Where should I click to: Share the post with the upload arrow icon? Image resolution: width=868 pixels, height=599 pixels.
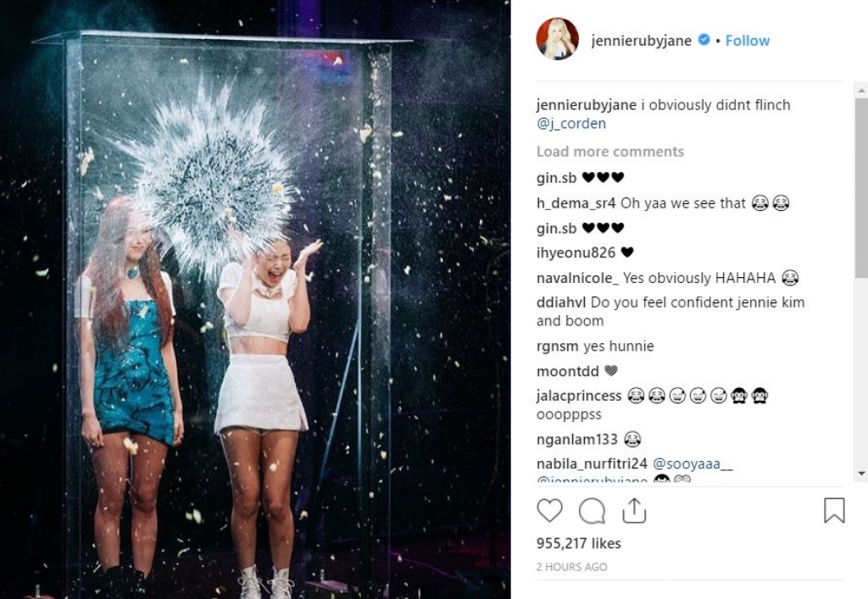(x=634, y=510)
